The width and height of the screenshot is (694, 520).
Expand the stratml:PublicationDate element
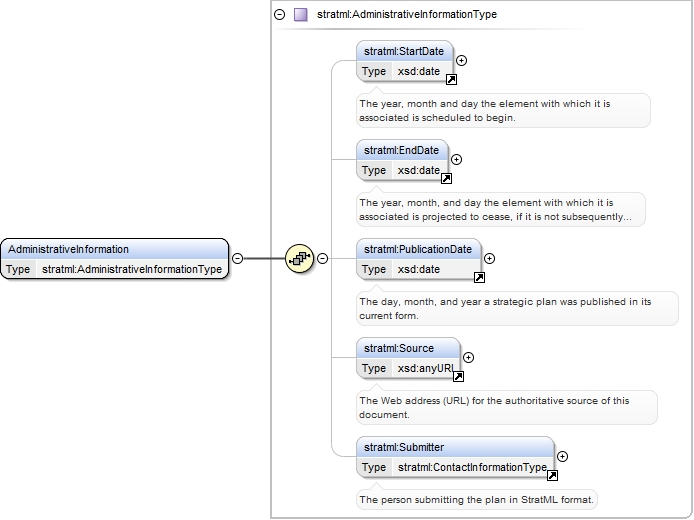(x=489, y=258)
